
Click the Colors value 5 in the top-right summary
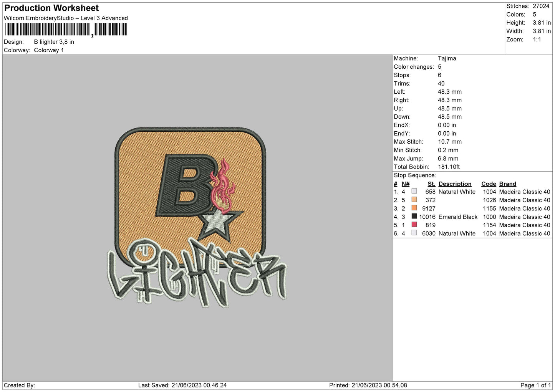[534, 15]
